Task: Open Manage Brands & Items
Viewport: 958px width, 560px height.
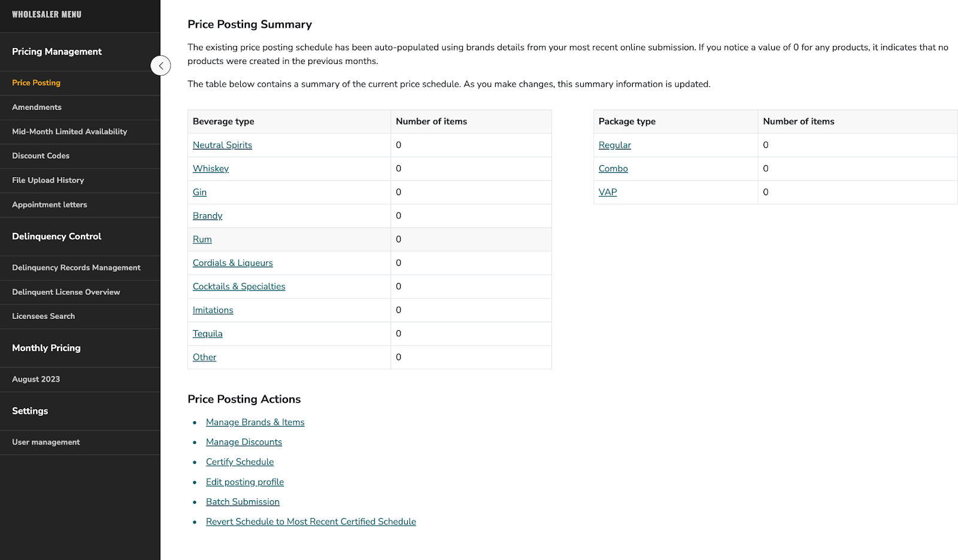Action: tap(255, 422)
